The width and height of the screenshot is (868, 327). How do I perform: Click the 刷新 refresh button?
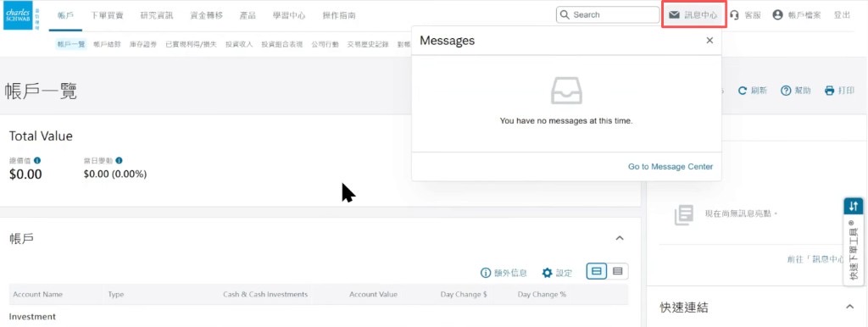(x=753, y=91)
